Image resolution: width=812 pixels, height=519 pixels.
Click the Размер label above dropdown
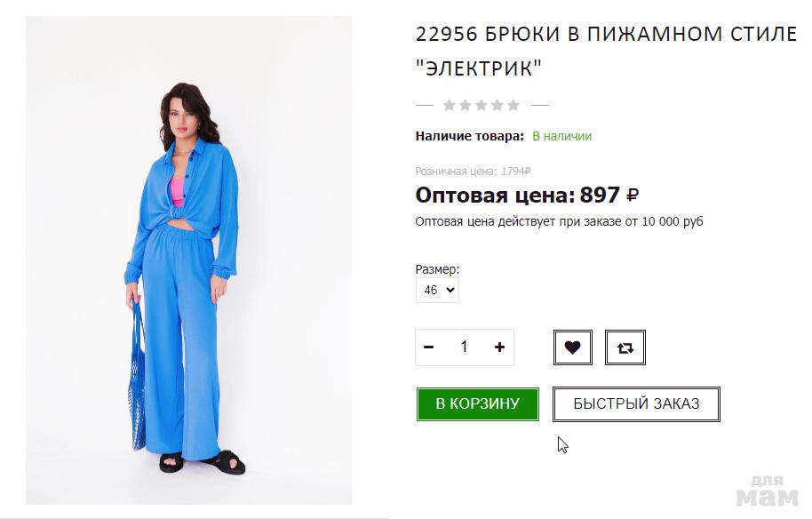coord(437,269)
